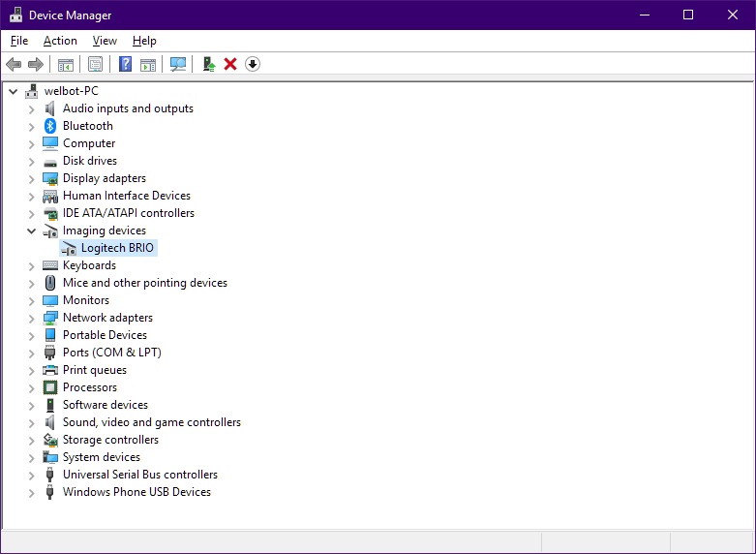Select the Software devices label
The height and width of the screenshot is (554, 756).
[x=106, y=405]
